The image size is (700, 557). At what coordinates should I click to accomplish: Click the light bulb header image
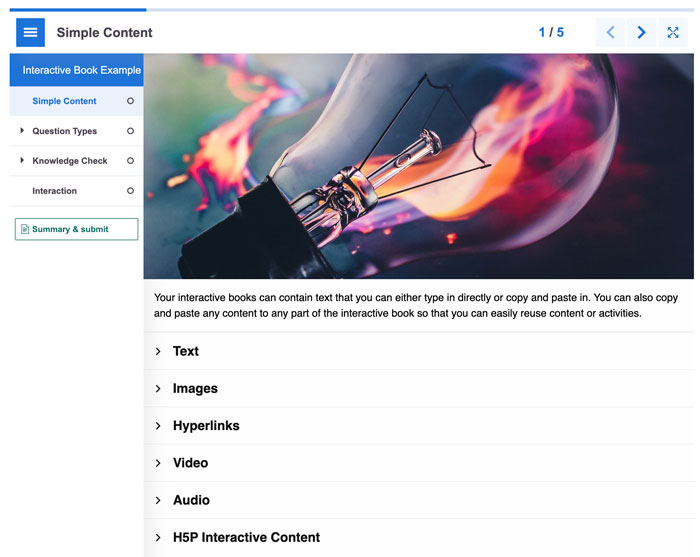(x=418, y=166)
